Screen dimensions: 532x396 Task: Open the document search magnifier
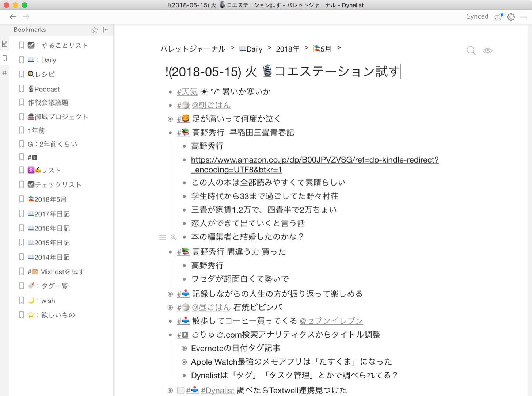pyautogui.click(x=471, y=51)
